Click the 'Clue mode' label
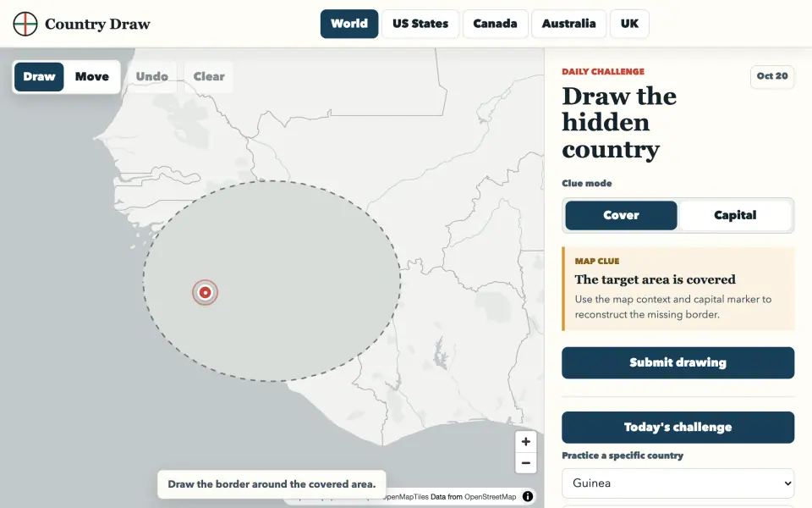This screenshot has width=812, height=508. click(587, 184)
